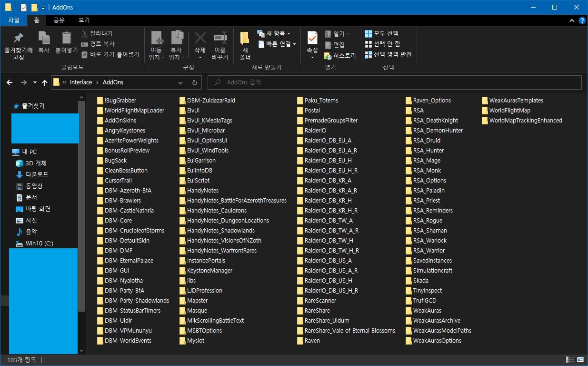Click the navigation pane scroll down arrow
The height and width of the screenshot is (366, 588).
(81, 350)
